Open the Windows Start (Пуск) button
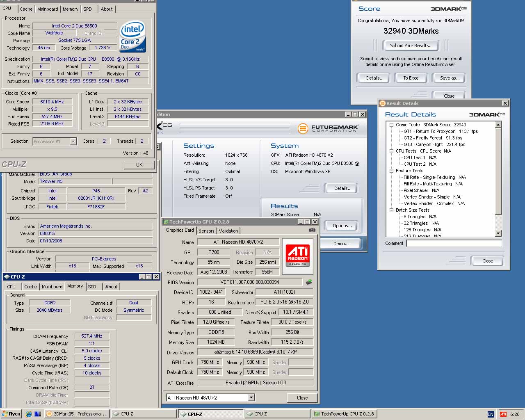 tap(11, 414)
